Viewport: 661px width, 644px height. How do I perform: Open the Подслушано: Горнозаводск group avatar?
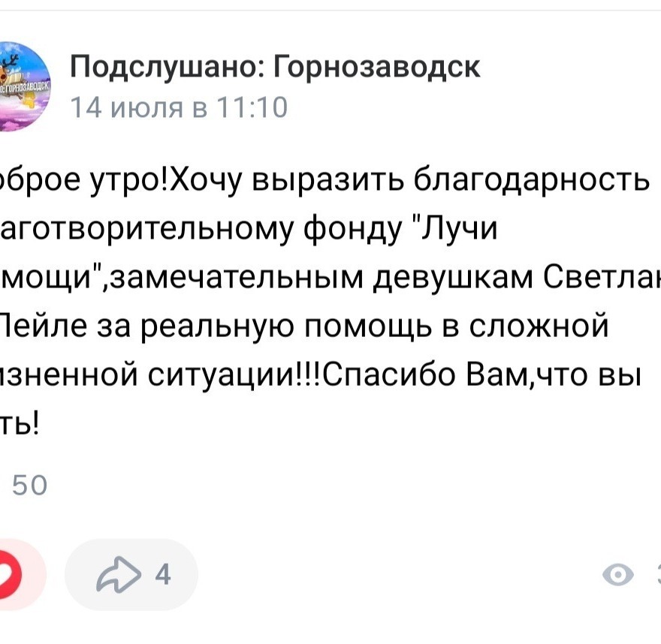[23, 86]
